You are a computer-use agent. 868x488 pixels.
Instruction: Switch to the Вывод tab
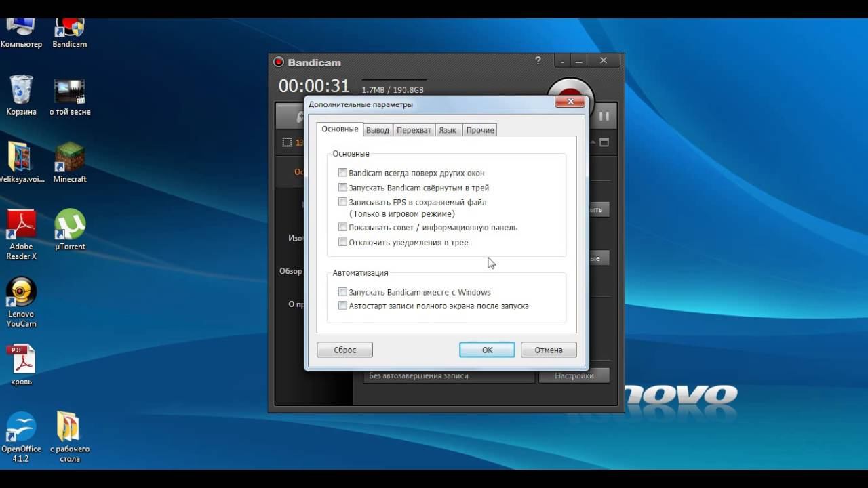[378, 130]
